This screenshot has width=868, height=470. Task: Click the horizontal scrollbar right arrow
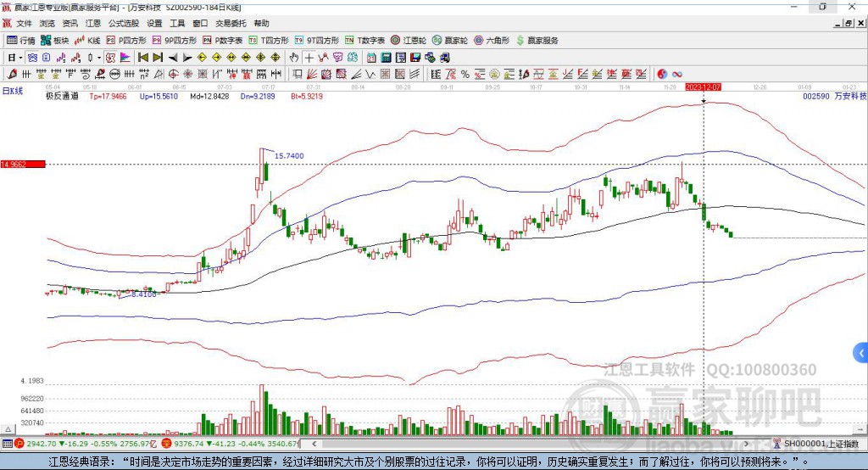pos(746,444)
